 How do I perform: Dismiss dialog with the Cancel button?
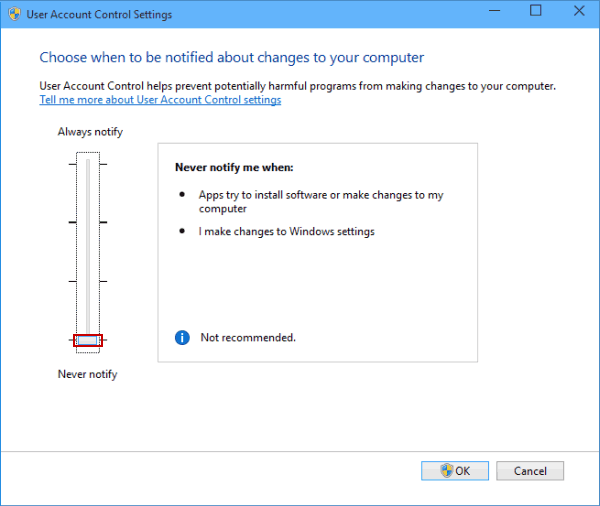(x=530, y=471)
